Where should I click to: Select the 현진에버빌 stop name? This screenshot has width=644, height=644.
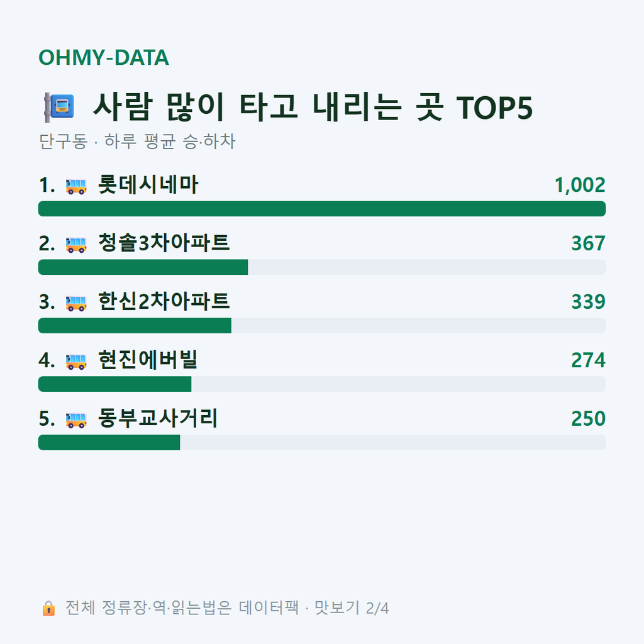coord(148,360)
